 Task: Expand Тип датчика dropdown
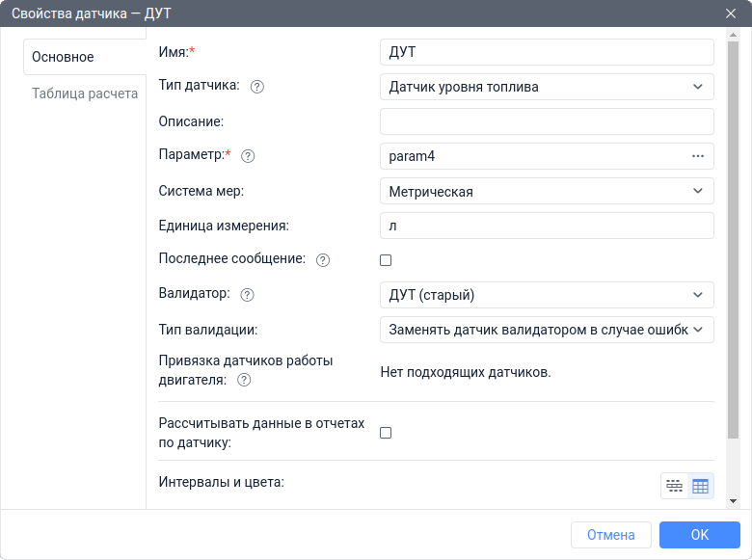click(547, 87)
